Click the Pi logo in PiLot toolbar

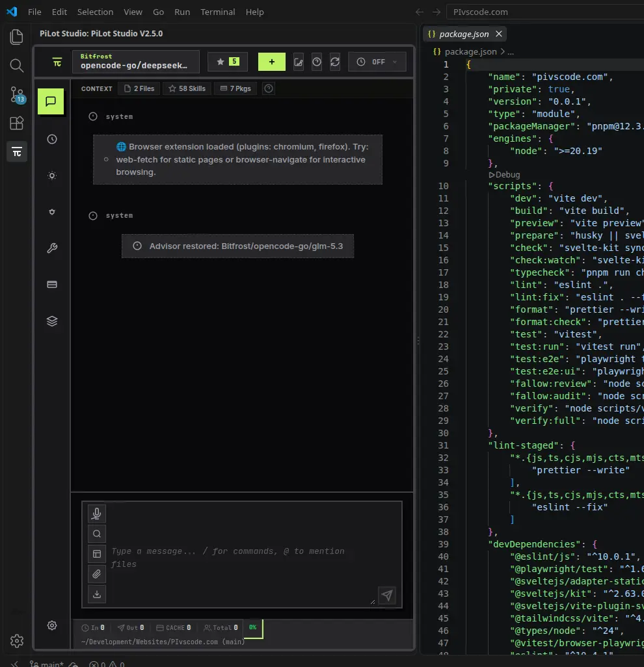click(57, 62)
